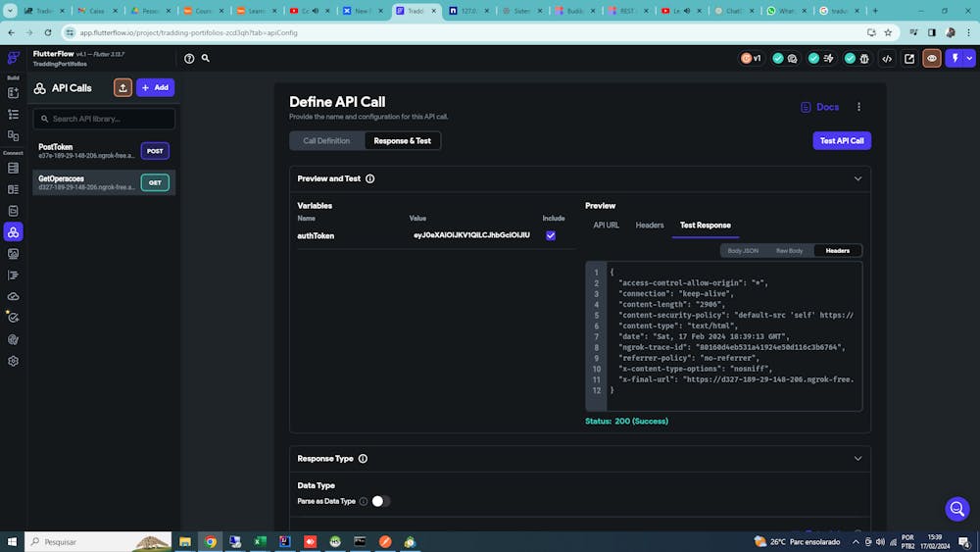Viewport: 980px width, 552px height.
Task: Select the Body JSON response tab
Action: 742,251
